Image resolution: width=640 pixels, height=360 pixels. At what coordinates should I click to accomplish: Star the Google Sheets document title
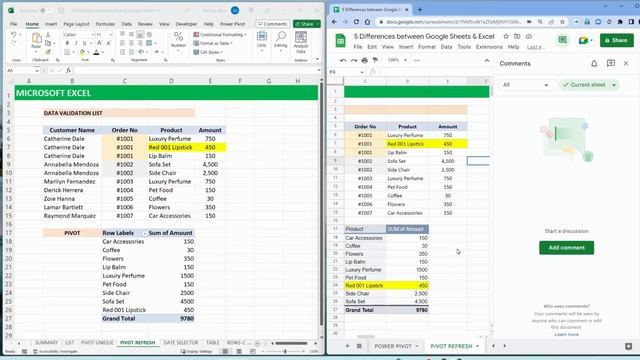(x=506, y=36)
